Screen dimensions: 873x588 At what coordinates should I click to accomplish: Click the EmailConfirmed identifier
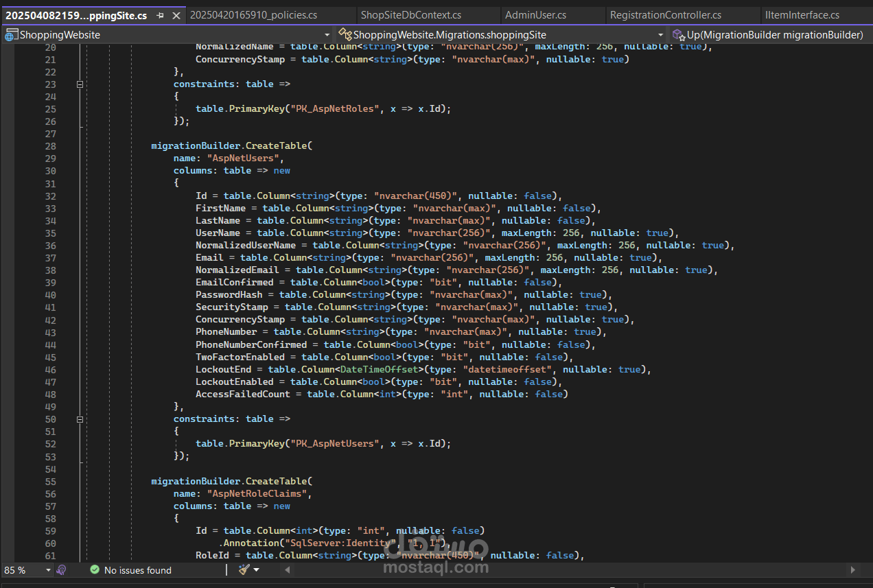point(235,282)
